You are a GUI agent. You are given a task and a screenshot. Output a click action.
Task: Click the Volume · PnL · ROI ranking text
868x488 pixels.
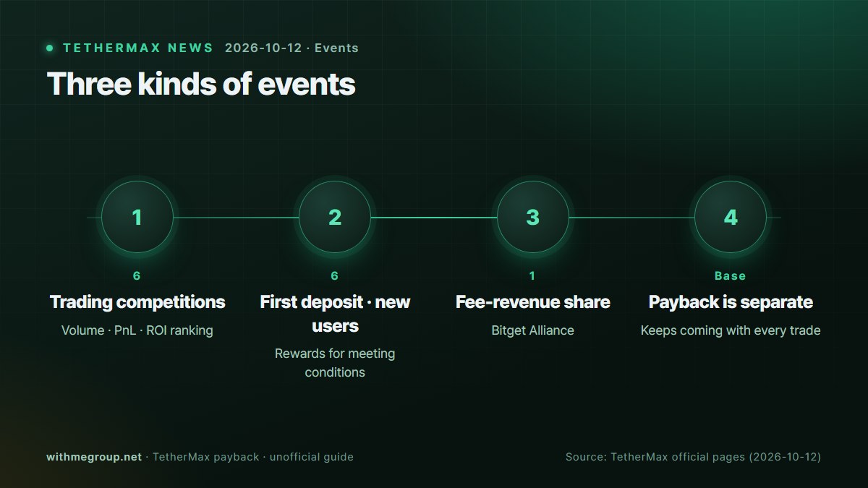[137, 330]
